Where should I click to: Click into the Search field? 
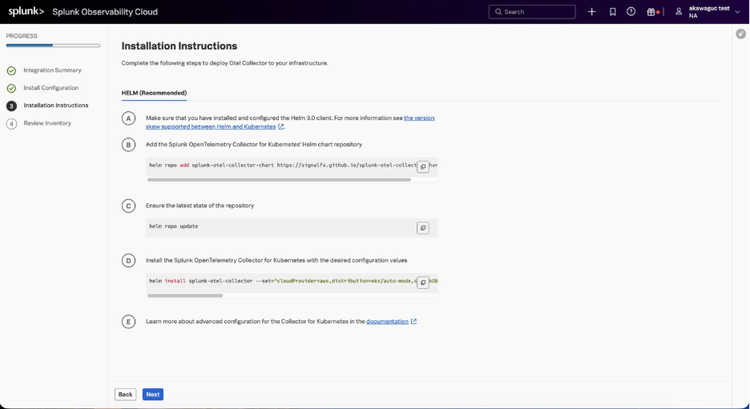point(532,12)
